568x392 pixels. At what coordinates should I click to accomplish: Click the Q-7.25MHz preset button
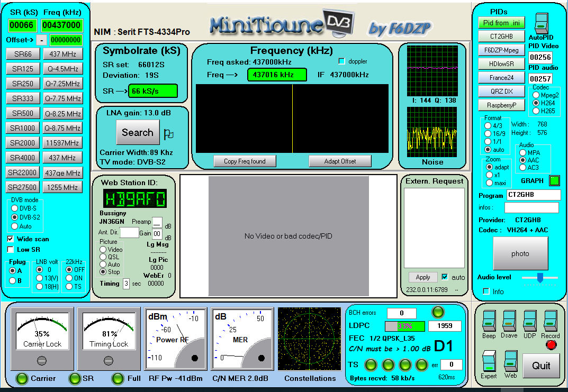point(62,84)
